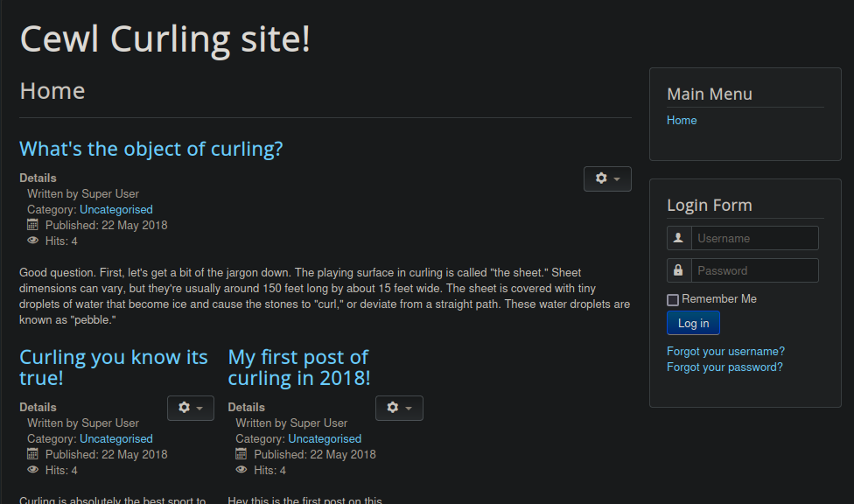Open the Forgot your password link

724,367
